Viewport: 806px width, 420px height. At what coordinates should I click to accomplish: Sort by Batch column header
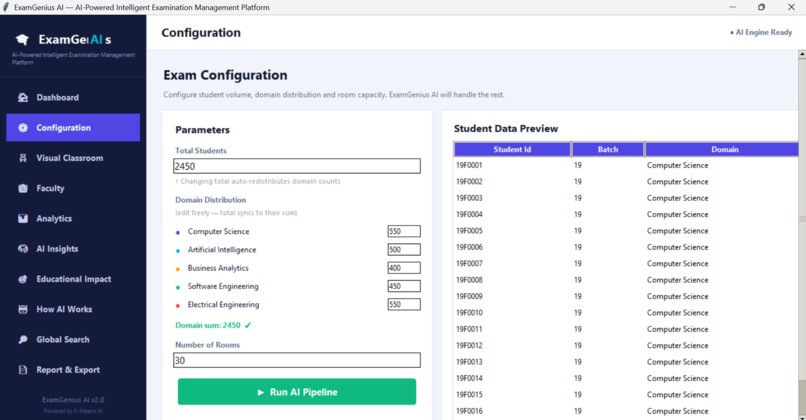pos(608,149)
